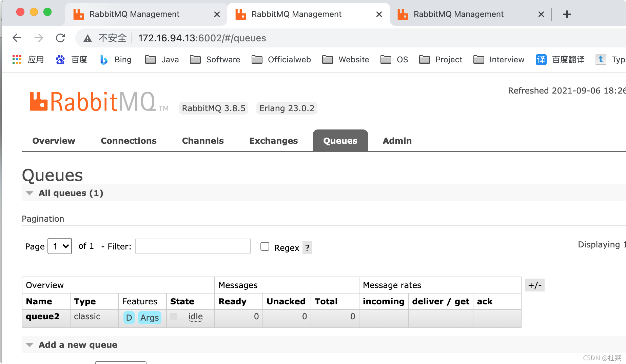Viewport: 626px width, 364px height.
Task: Sort by deliver / get column header
Action: [x=441, y=301]
